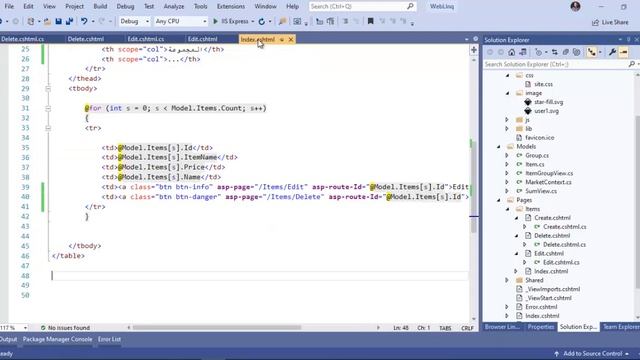Switch to Delete.cshtml editor tab
This screenshot has width=640, height=360.
point(86,39)
